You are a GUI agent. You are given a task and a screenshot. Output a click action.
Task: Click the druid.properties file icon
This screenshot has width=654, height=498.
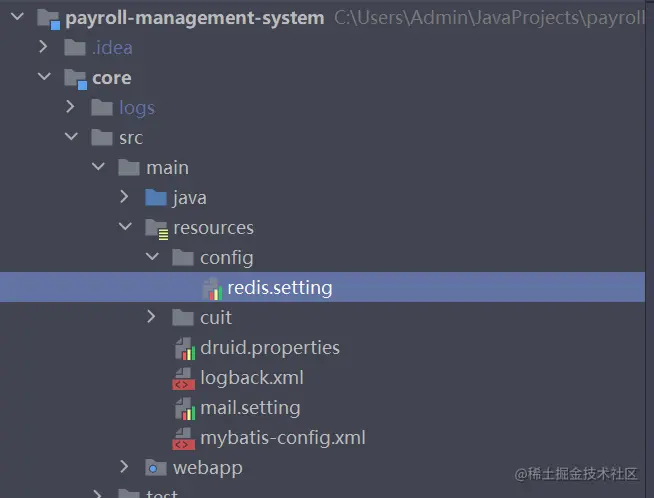pyautogui.click(x=185, y=349)
